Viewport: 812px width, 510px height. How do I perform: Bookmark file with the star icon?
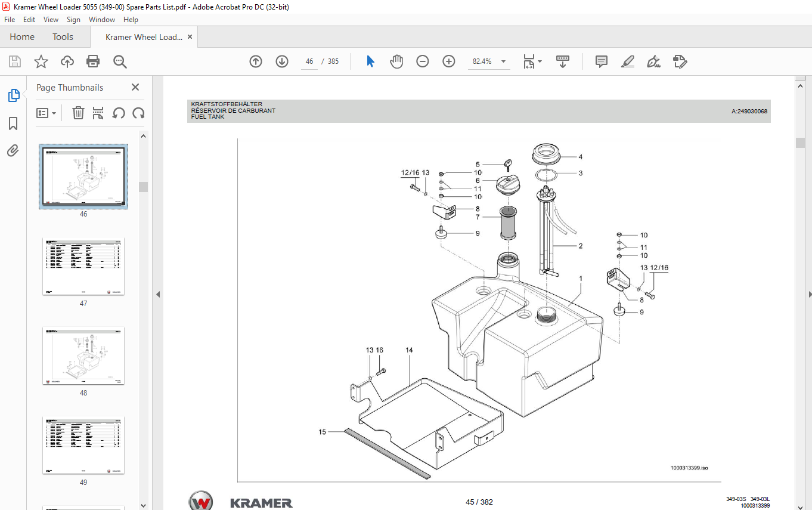tap(41, 61)
